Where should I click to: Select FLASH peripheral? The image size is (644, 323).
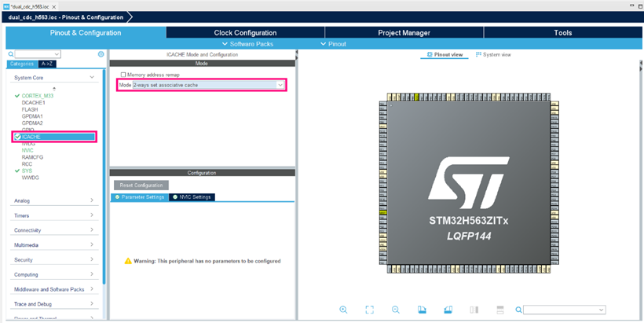pos(30,110)
